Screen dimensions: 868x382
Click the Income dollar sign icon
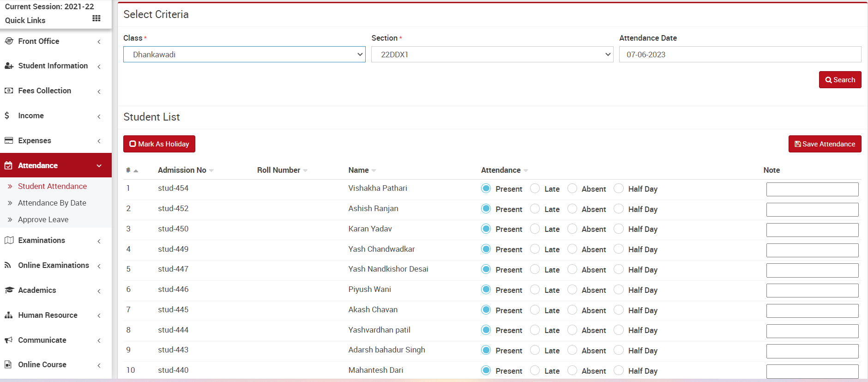7,115
